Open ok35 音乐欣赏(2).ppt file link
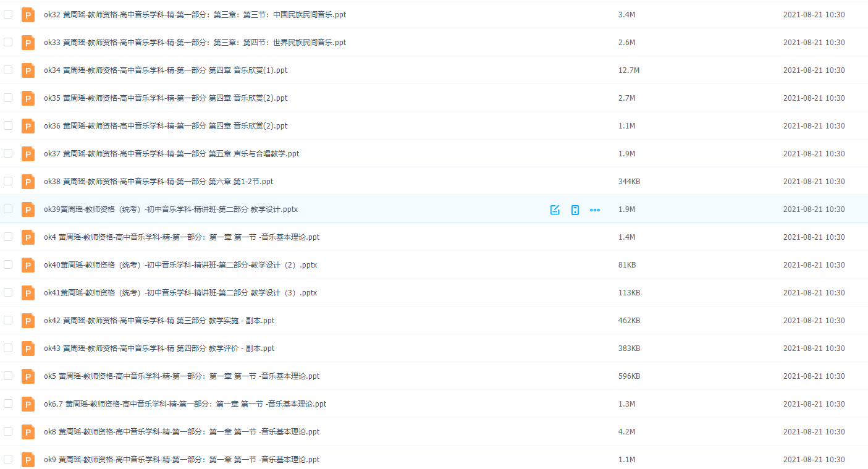The width and height of the screenshot is (868, 469). [164, 98]
